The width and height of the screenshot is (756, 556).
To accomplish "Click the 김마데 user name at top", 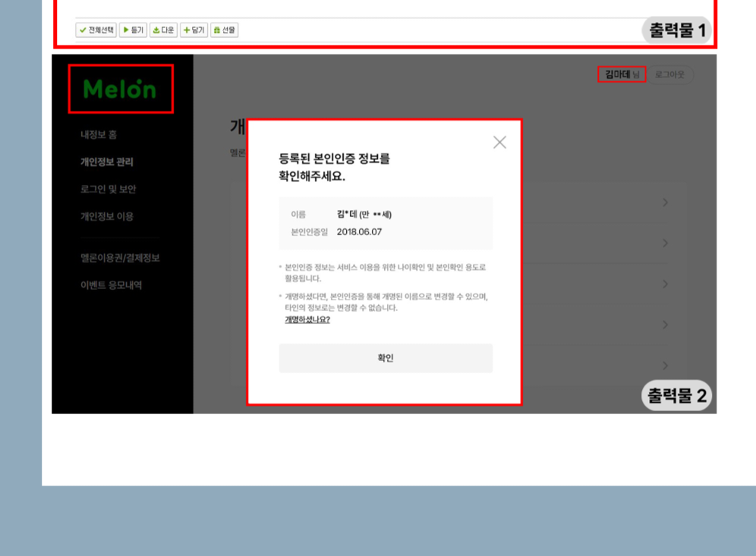I will click(619, 74).
